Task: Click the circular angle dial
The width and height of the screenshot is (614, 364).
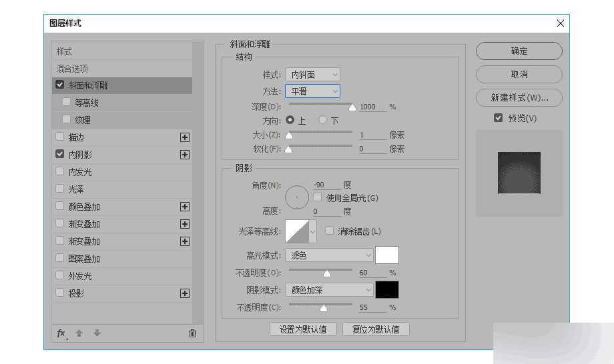Action: pyautogui.click(x=297, y=197)
